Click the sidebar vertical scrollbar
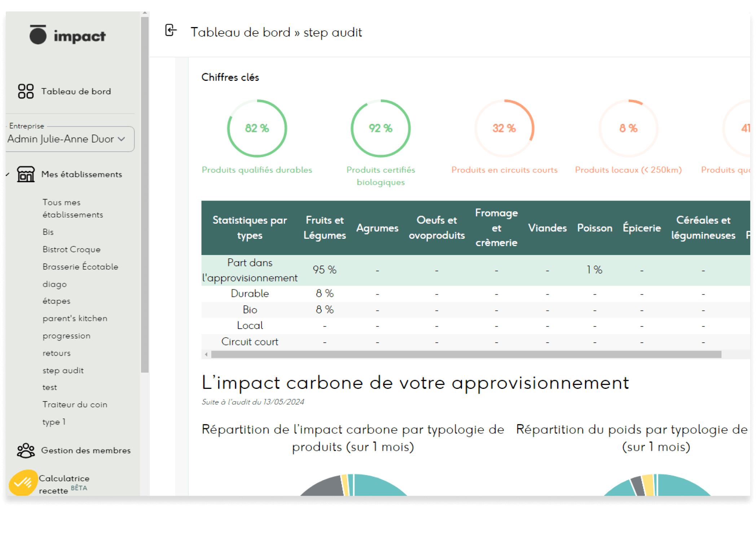Image resolution: width=756 pixels, height=544 pixels. [x=145, y=195]
